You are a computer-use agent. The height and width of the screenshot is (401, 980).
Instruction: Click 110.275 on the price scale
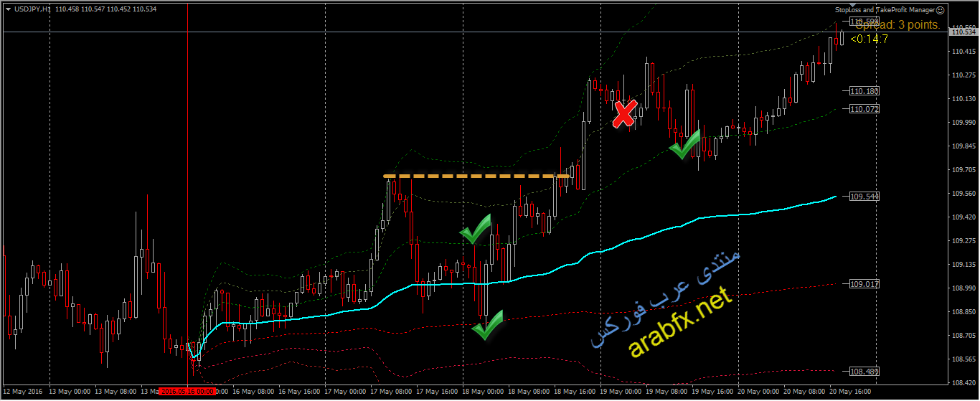(963, 75)
